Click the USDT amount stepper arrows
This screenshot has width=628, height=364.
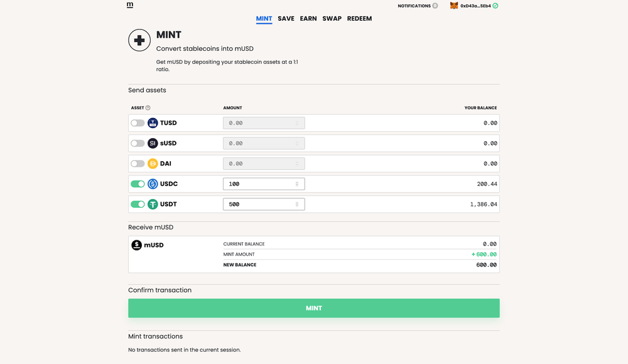(297, 204)
